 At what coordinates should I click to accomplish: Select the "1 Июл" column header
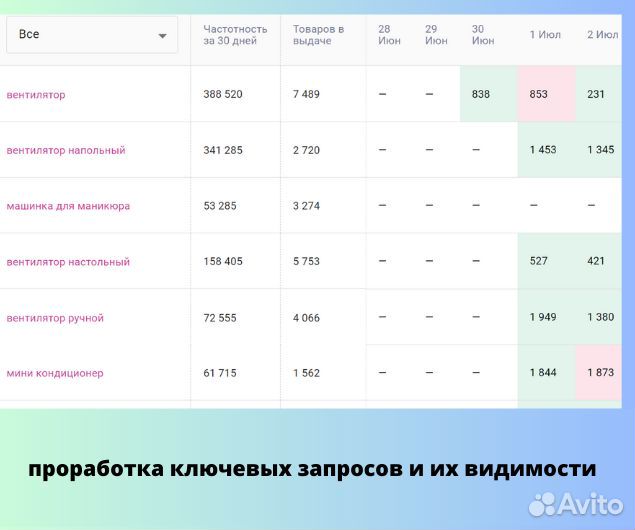click(x=545, y=35)
